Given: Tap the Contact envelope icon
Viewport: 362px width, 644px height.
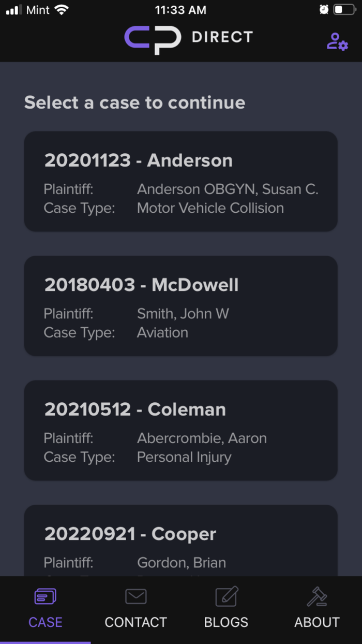Looking at the screenshot, I should pyautogui.click(x=135, y=597).
